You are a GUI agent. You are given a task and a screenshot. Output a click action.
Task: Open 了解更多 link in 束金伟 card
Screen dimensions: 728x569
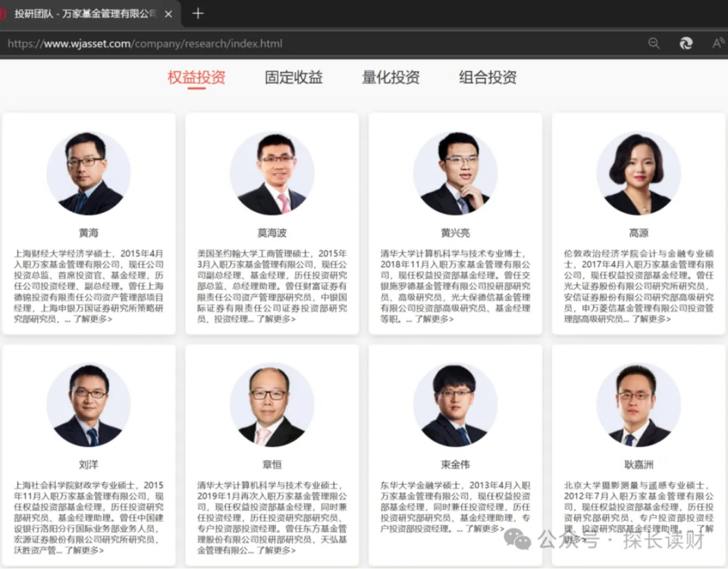click(x=485, y=529)
